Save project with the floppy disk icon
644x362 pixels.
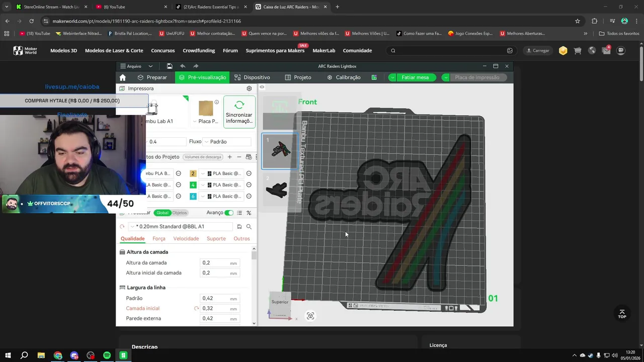coord(170,66)
